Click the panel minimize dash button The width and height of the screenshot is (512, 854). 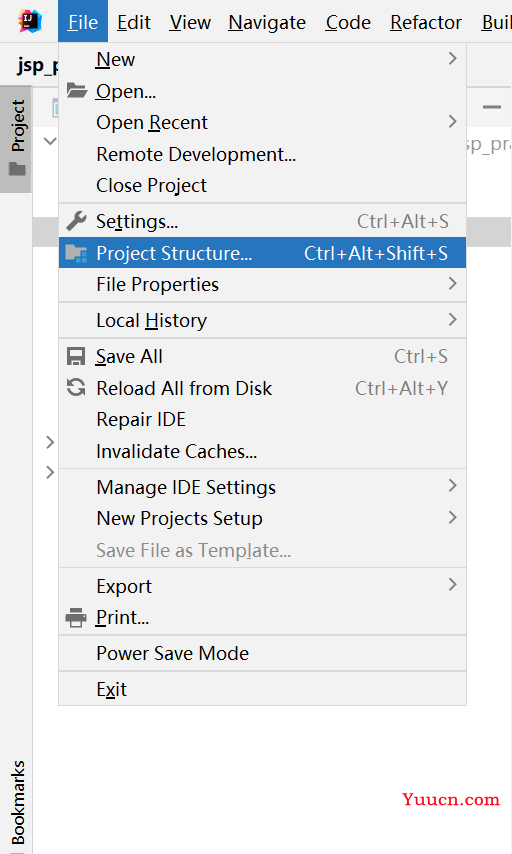point(491,107)
